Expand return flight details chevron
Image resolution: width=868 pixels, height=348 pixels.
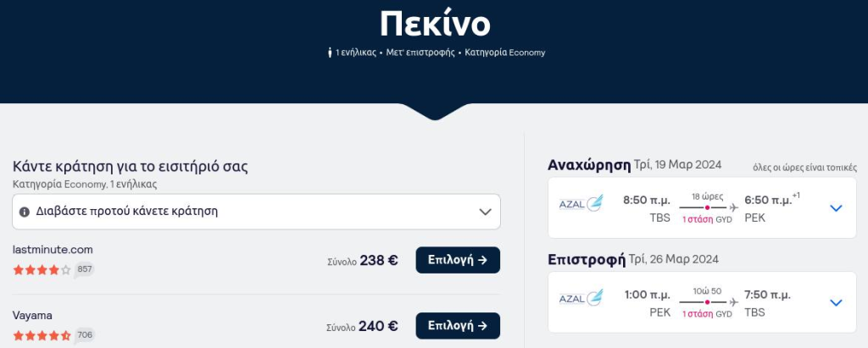(836, 302)
